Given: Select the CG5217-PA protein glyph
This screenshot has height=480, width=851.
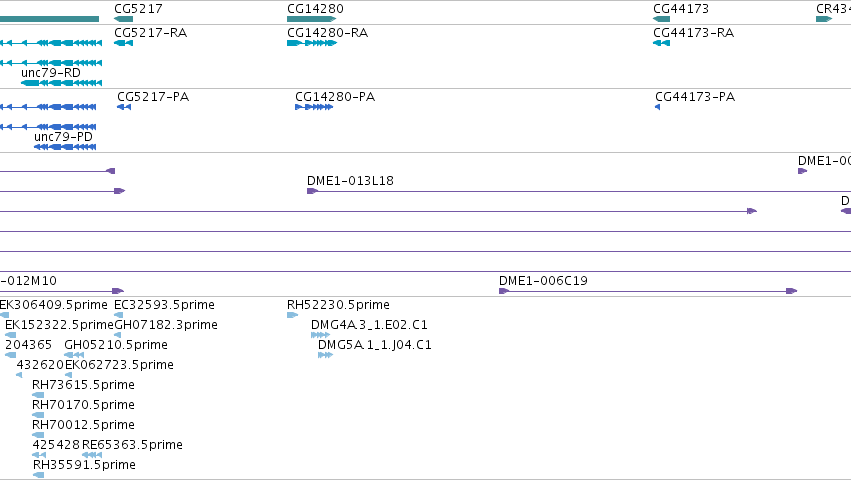Looking at the screenshot, I should tap(124, 107).
